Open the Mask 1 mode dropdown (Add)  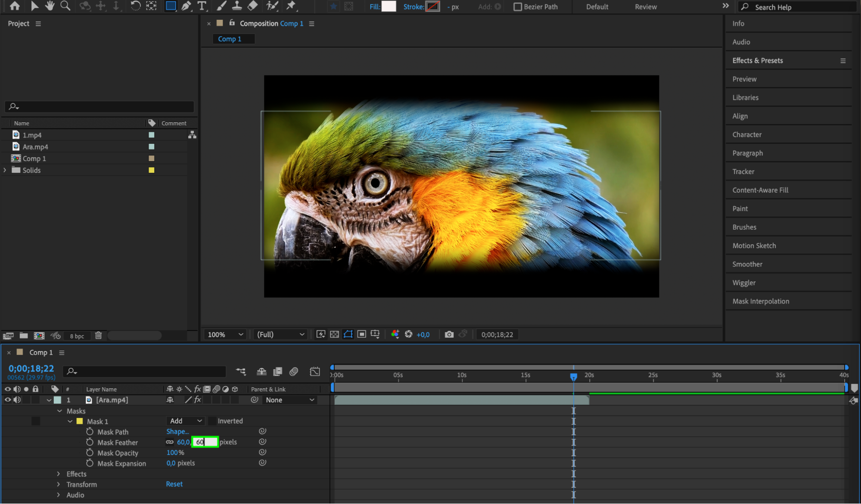[x=185, y=421]
